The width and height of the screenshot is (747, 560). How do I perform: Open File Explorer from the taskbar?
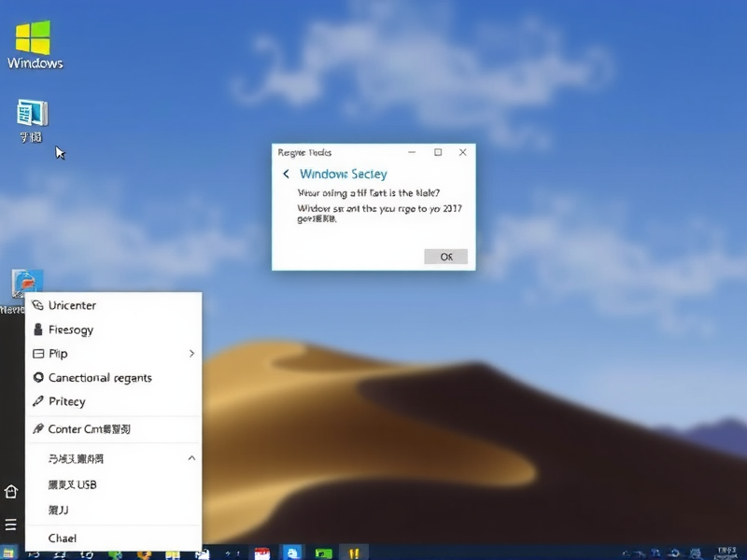click(x=172, y=552)
